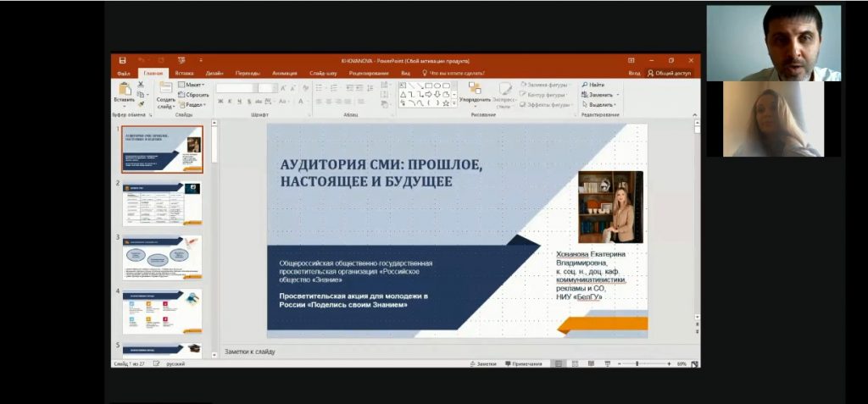The height and width of the screenshot is (404, 868).
Task: Open font name combo box
Action: pos(237,88)
